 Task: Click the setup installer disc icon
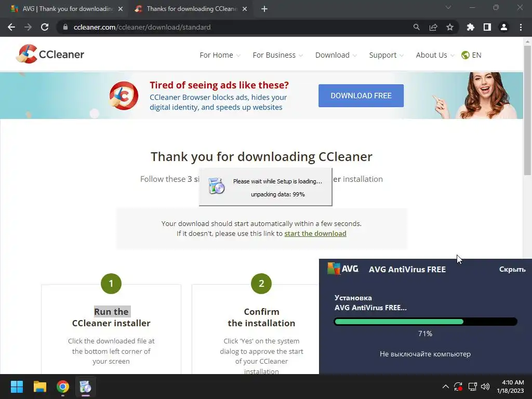point(217,185)
